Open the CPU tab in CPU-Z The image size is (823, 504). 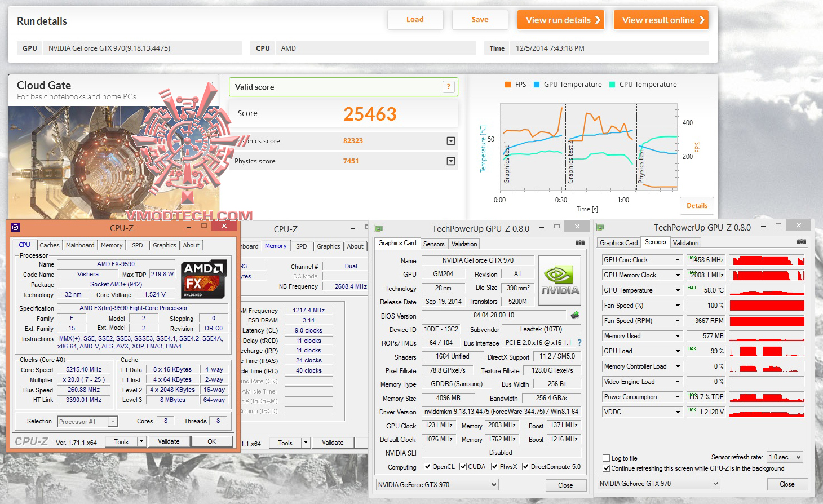click(25, 245)
